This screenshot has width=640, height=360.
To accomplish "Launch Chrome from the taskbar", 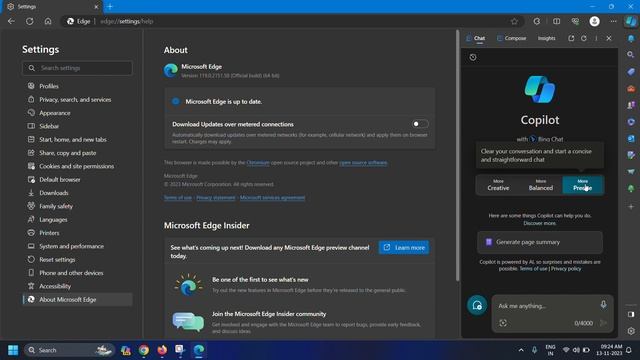I will [x=144, y=350].
